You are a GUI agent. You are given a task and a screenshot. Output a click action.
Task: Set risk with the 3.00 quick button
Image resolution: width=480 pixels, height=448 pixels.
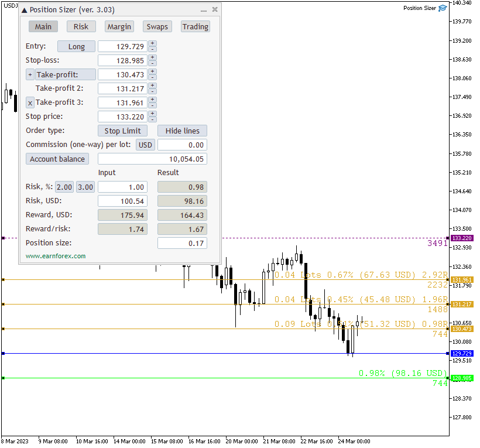[85, 186]
